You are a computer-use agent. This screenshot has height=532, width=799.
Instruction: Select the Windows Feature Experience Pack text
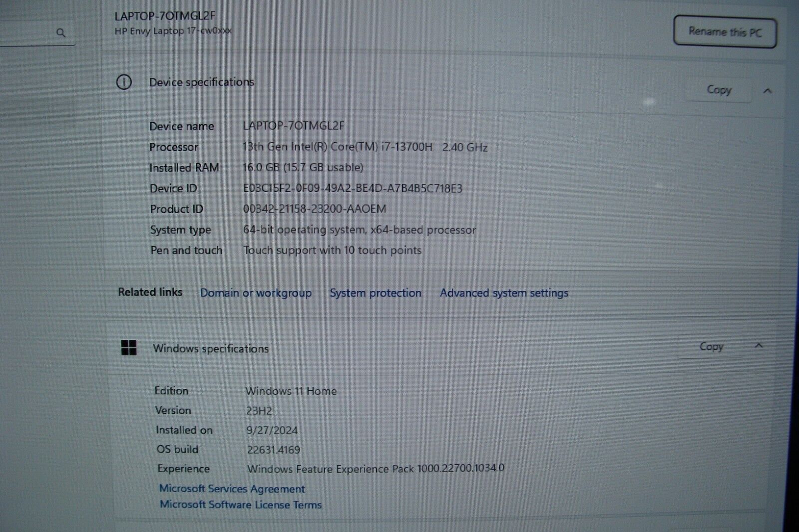point(376,469)
